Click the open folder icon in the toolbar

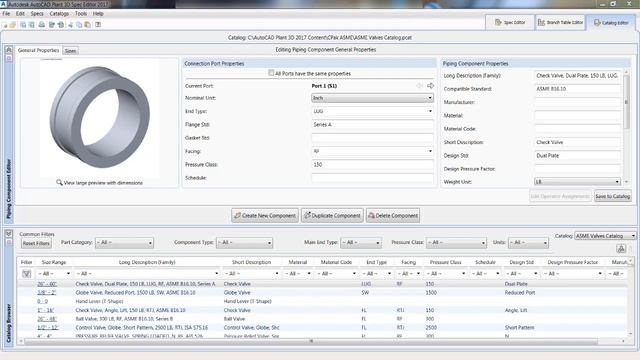point(13,24)
